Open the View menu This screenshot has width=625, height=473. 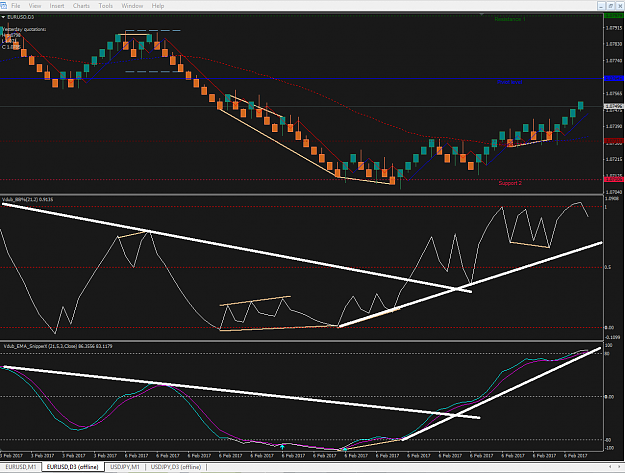pos(35,6)
